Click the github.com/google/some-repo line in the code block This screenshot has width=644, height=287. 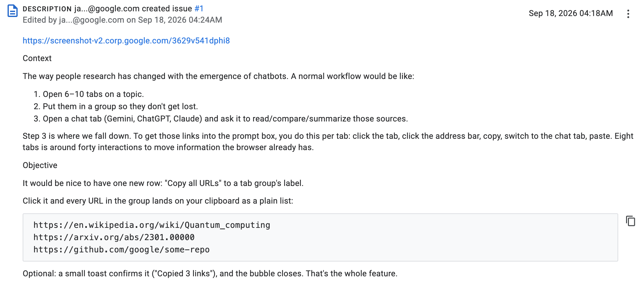point(121,250)
